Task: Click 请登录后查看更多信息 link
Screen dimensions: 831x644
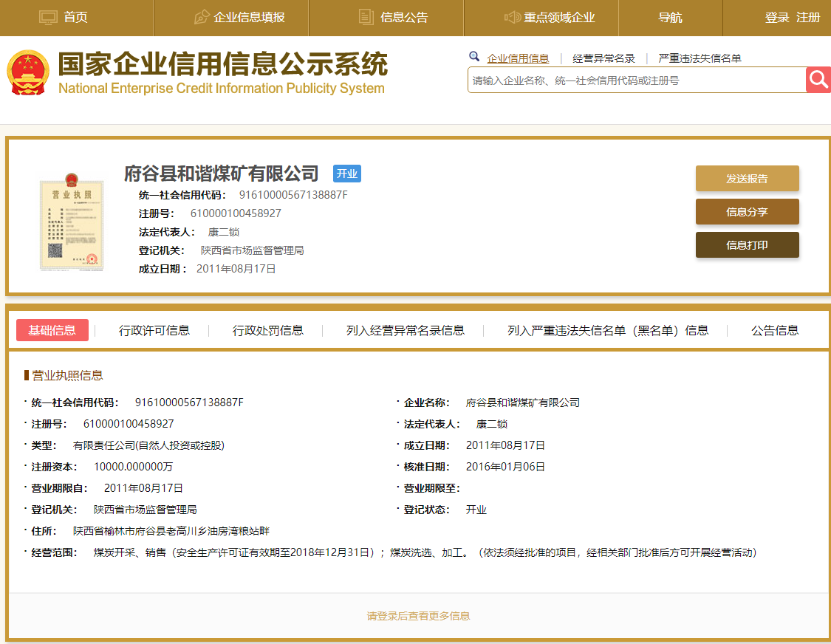Action: pyautogui.click(x=418, y=616)
